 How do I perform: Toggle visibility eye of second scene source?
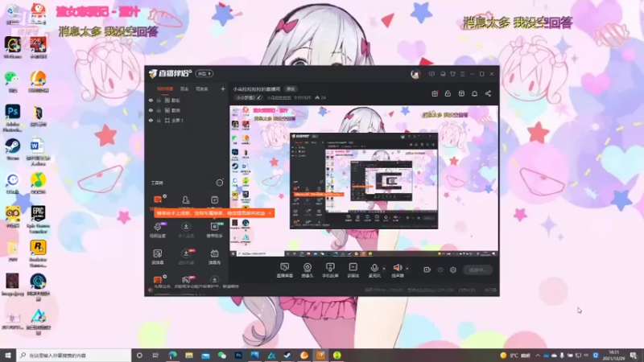tap(151, 110)
